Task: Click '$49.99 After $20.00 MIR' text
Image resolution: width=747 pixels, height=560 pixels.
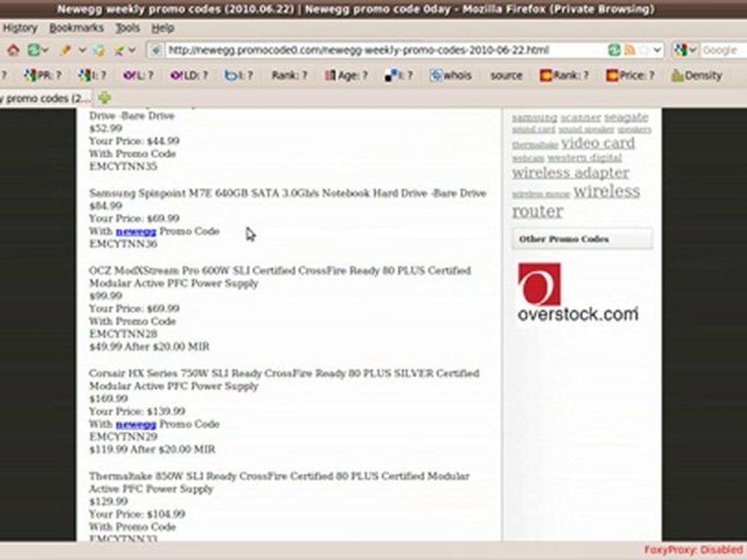Action: click(x=149, y=347)
